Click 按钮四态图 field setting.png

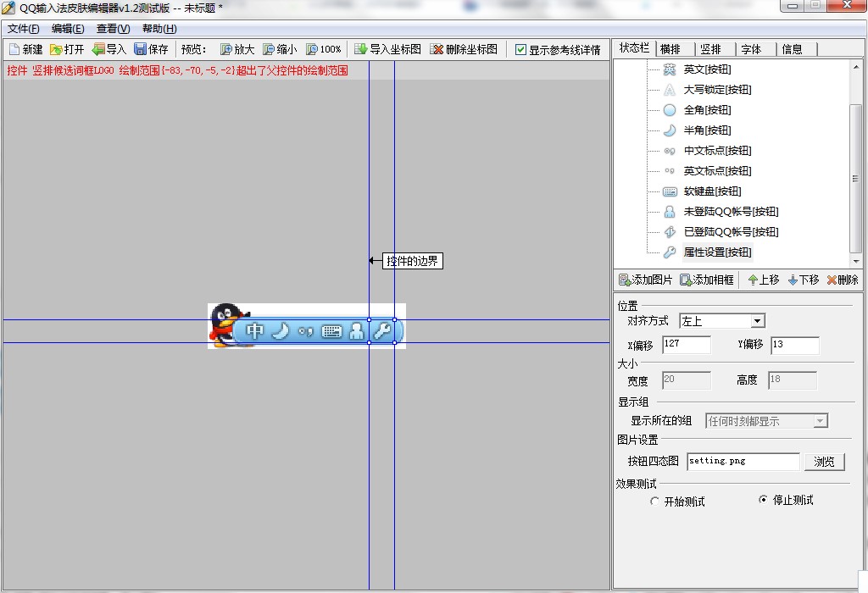click(x=743, y=462)
